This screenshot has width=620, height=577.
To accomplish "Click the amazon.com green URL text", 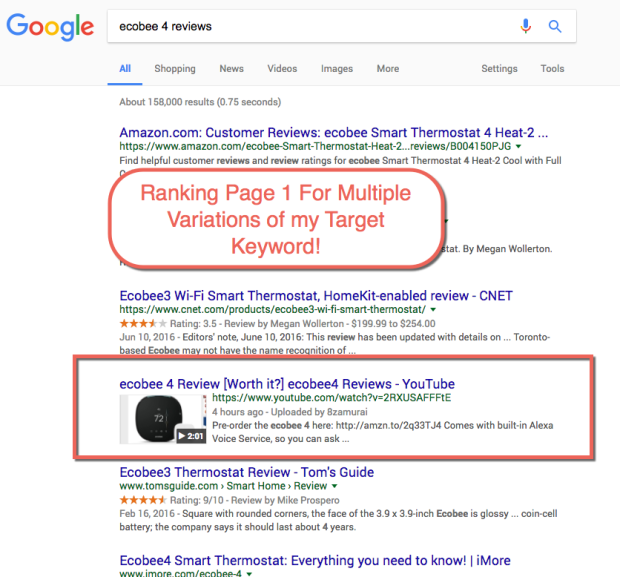I will click(x=315, y=146).
